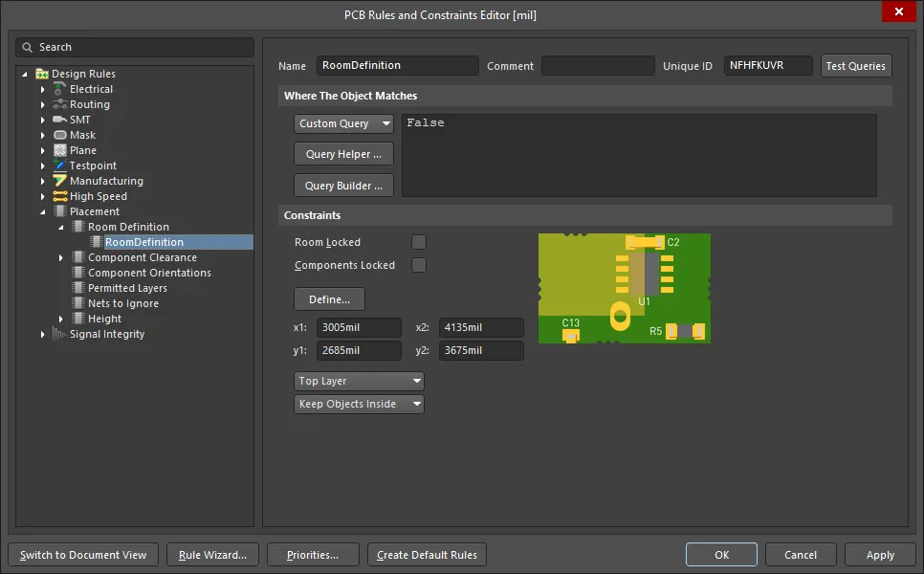Image resolution: width=924 pixels, height=574 pixels.
Task: Expand the SMT tree node
Action: [42, 121]
